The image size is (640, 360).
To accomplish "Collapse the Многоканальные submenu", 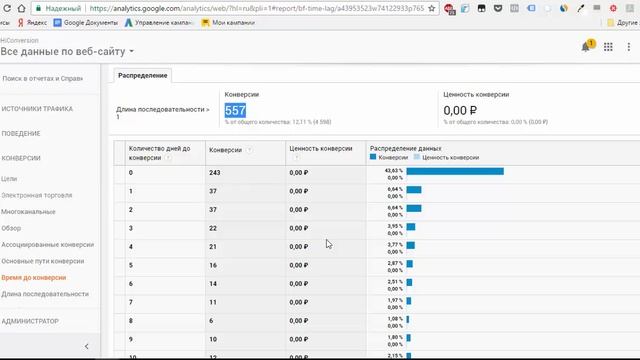I will tap(28, 211).
